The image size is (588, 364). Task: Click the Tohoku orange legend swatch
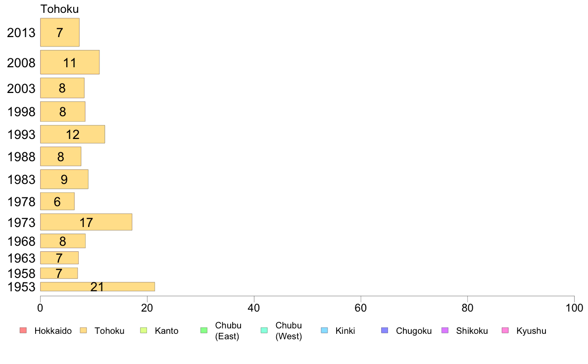click(x=83, y=330)
